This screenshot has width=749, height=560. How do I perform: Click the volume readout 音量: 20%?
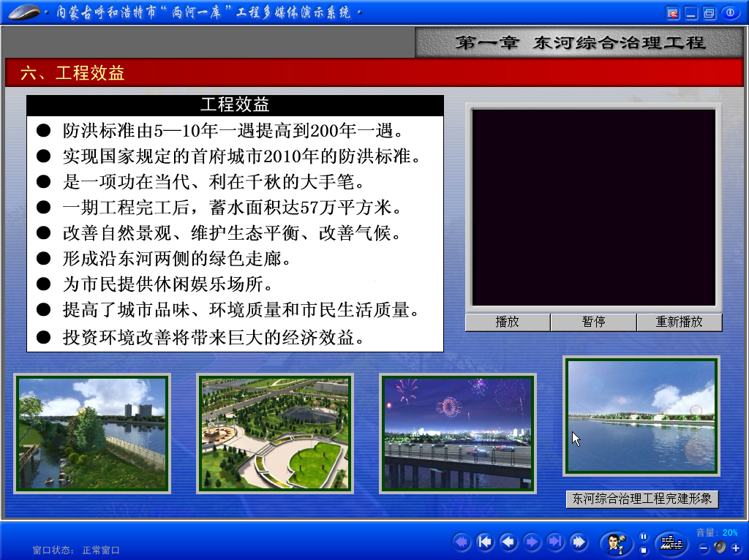click(717, 533)
